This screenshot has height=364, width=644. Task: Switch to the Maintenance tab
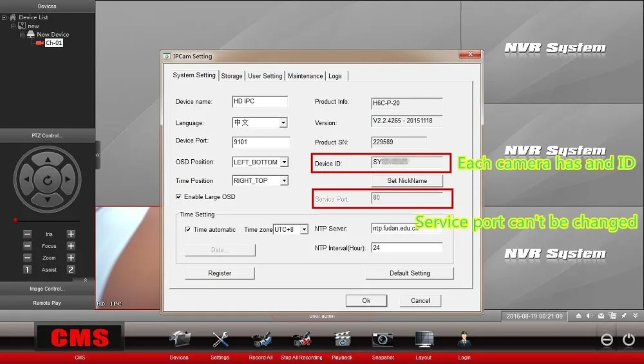(x=305, y=76)
